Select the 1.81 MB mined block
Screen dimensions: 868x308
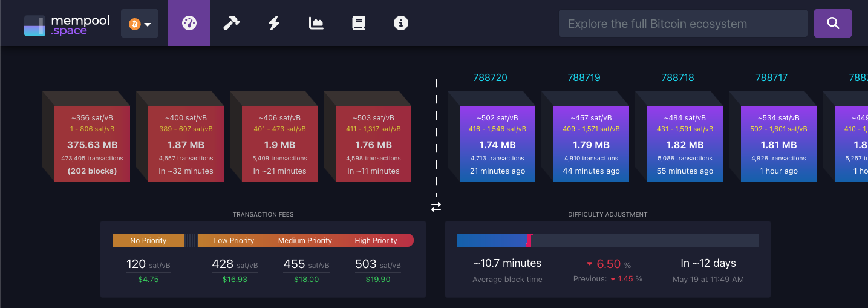pyautogui.click(x=778, y=144)
